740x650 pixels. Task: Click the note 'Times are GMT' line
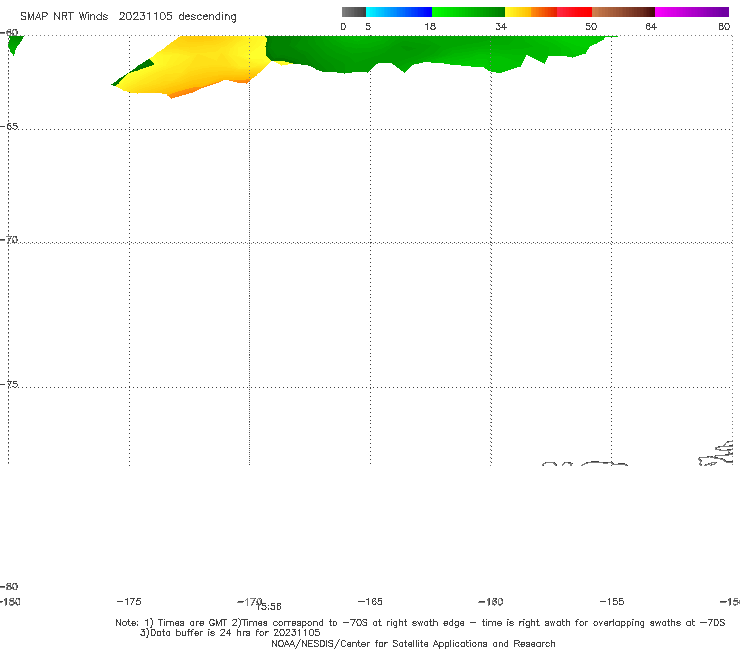pos(420,623)
